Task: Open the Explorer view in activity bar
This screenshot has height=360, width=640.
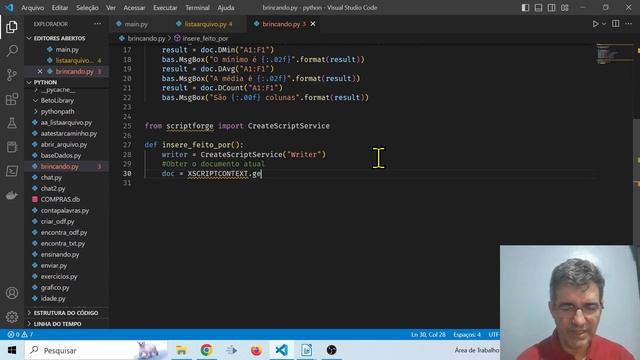Action: 12,27
